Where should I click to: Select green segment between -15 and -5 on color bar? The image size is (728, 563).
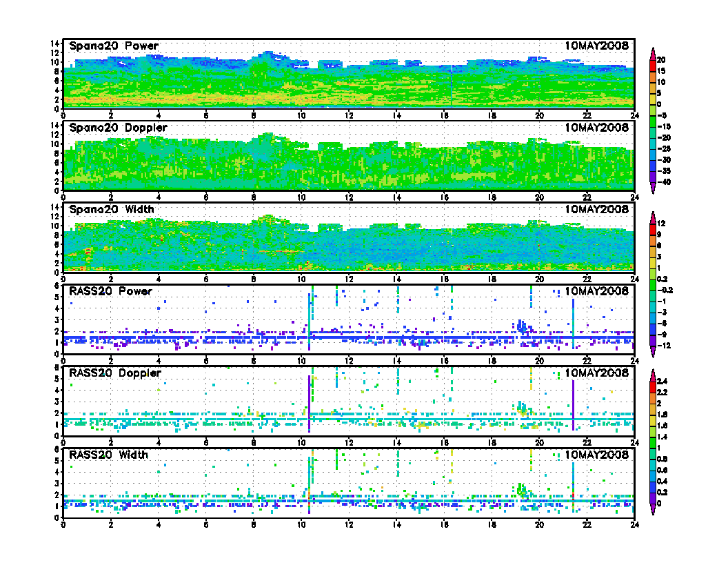[653, 121]
